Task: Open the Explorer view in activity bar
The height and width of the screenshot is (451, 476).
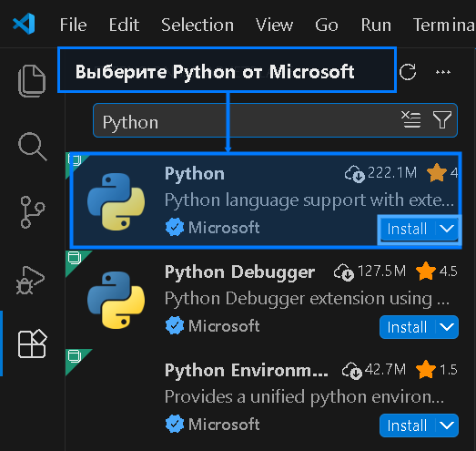Action: click(x=32, y=81)
